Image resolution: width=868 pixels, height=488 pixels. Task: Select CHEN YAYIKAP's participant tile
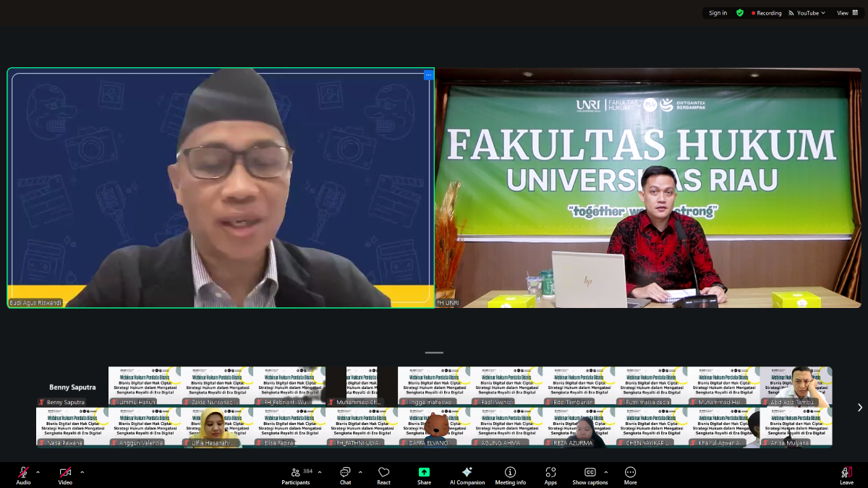point(650,427)
